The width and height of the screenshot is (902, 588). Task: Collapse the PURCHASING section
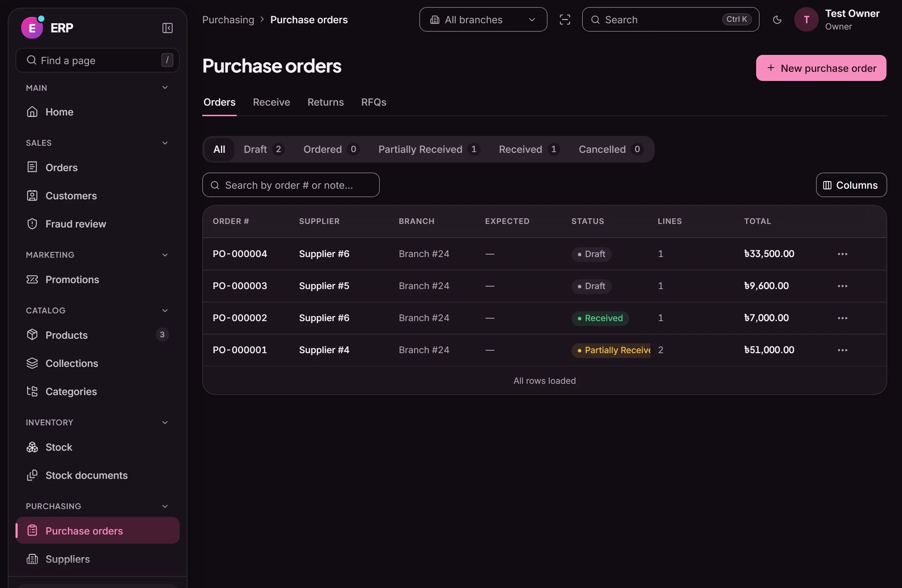[165, 507]
